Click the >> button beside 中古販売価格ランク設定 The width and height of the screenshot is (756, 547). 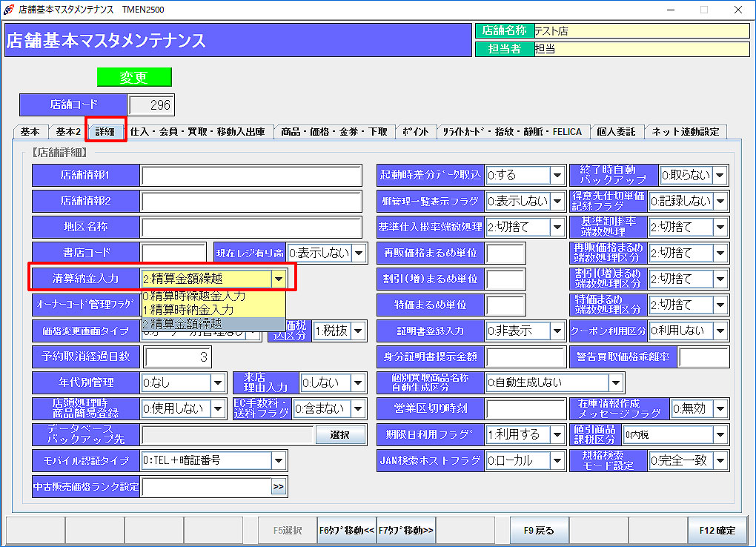pos(278,487)
